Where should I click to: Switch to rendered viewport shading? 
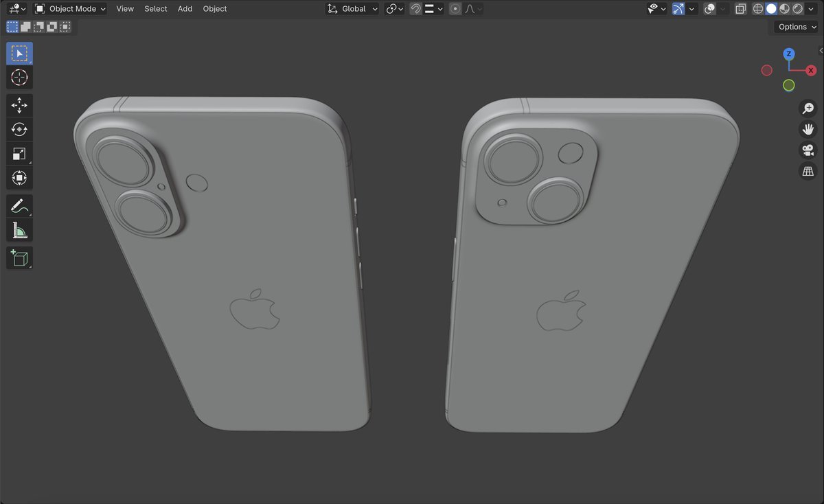point(797,9)
